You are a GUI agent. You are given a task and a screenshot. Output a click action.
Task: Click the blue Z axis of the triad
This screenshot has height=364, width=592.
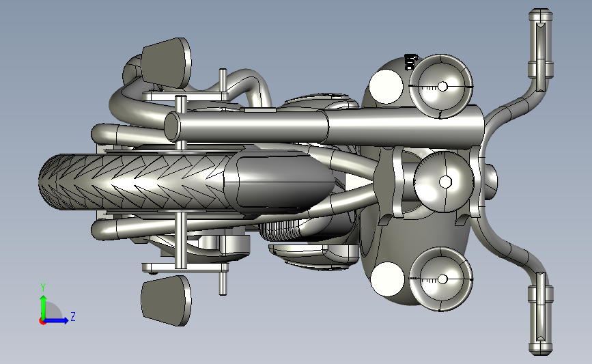pyautogui.click(x=57, y=320)
